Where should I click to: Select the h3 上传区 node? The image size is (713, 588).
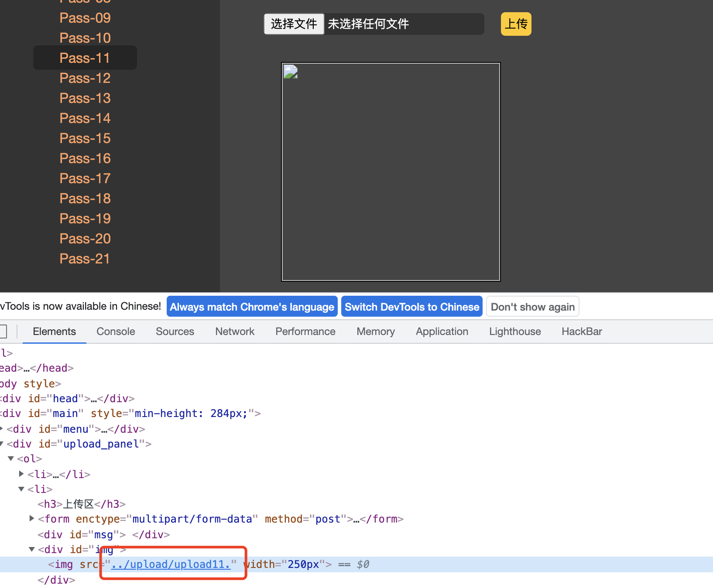click(82, 504)
